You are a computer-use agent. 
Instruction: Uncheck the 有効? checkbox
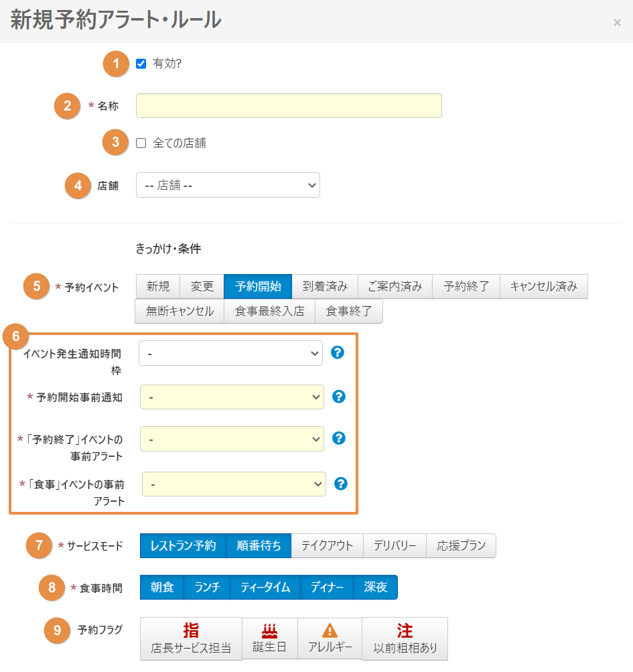141,64
